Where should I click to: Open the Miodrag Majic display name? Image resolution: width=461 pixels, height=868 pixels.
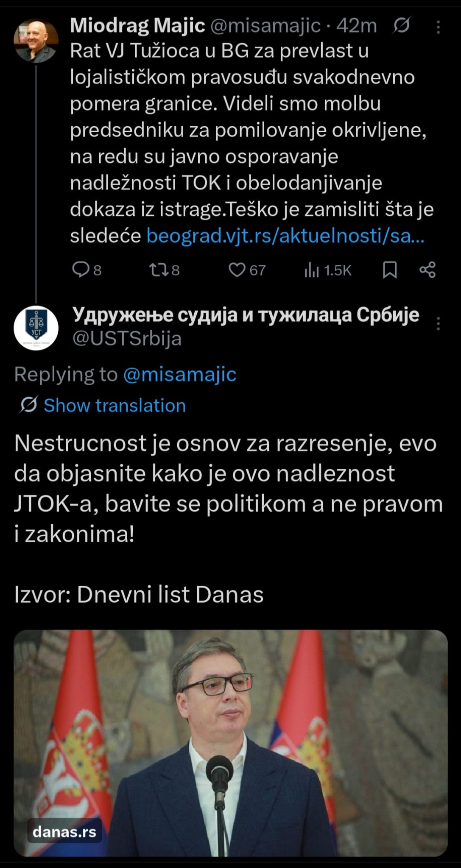(137, 26)
